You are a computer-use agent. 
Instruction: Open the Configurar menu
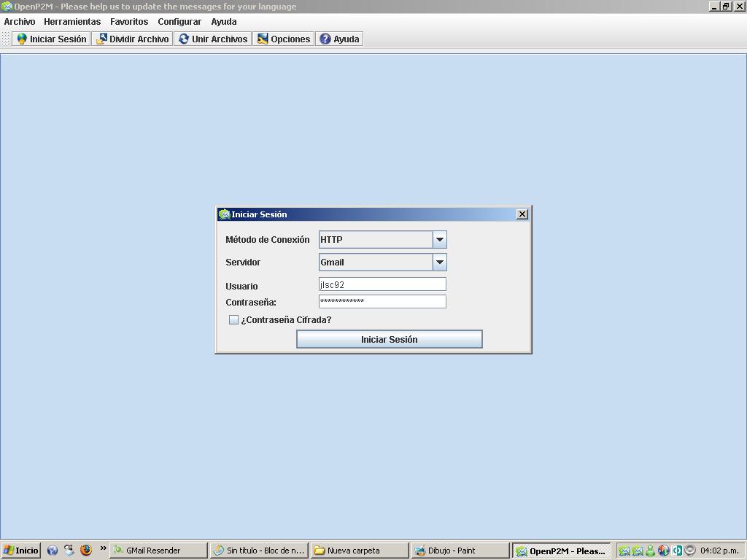[179, 22]
